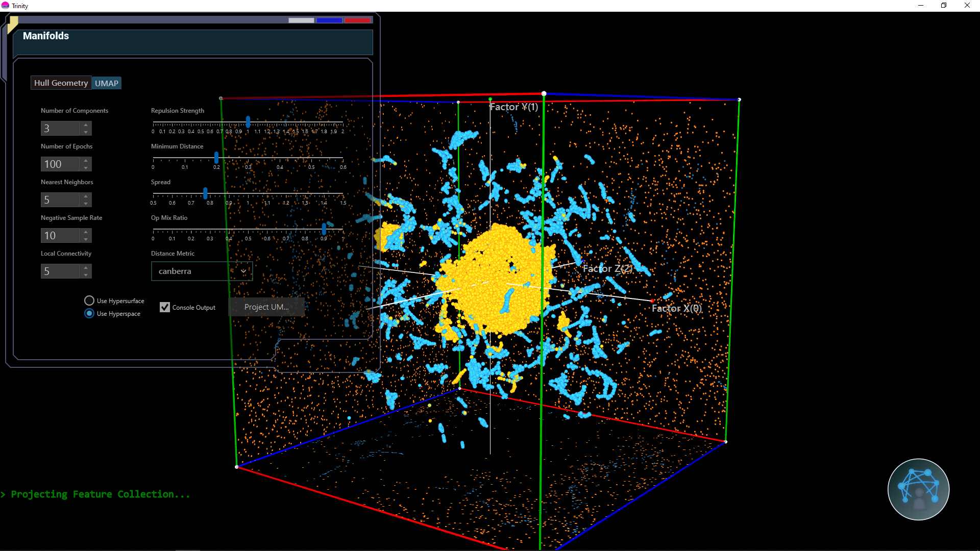
Task: Click the Trinity application icon in titlebar
Action: [x=6, y=6]
